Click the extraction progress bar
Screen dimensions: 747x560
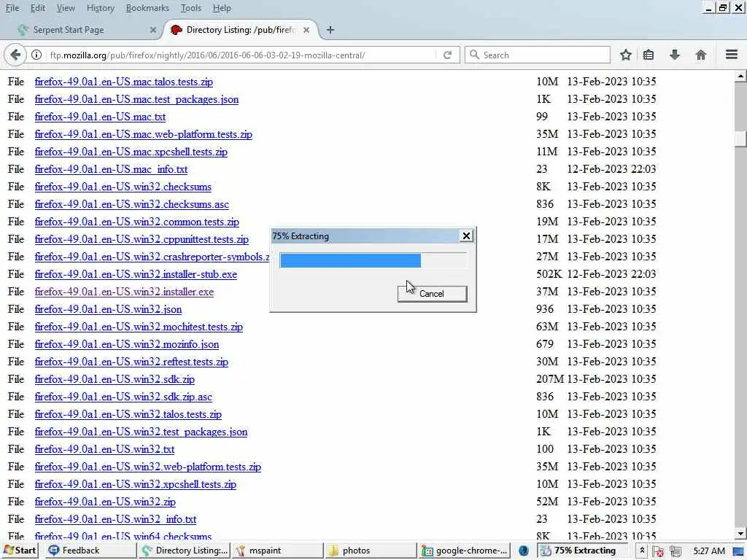[x=373, y=260]
